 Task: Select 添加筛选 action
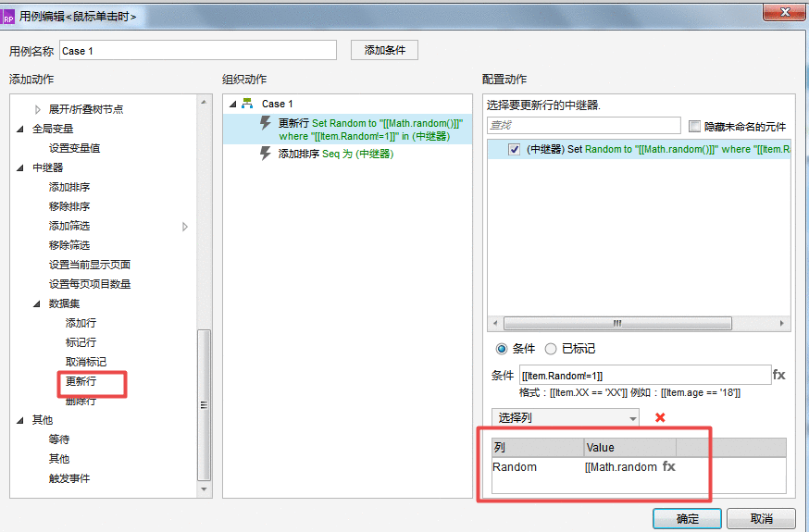pos(69,226)
